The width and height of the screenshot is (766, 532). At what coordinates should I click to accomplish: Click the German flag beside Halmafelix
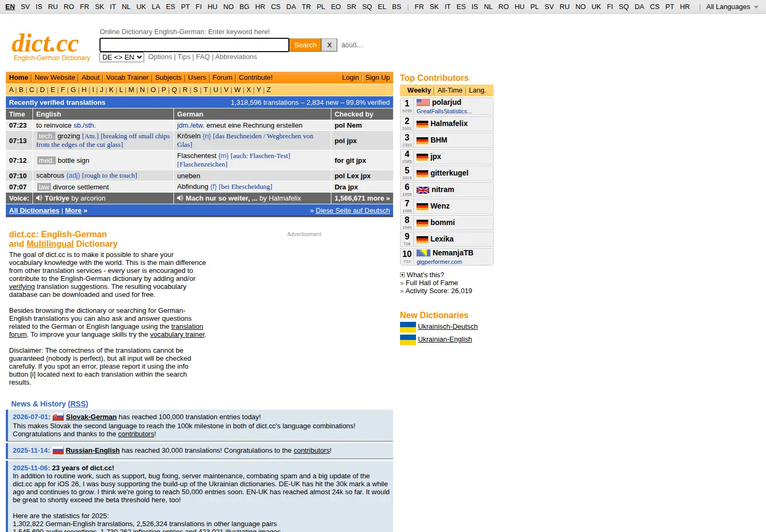click(x=422, y=124)
